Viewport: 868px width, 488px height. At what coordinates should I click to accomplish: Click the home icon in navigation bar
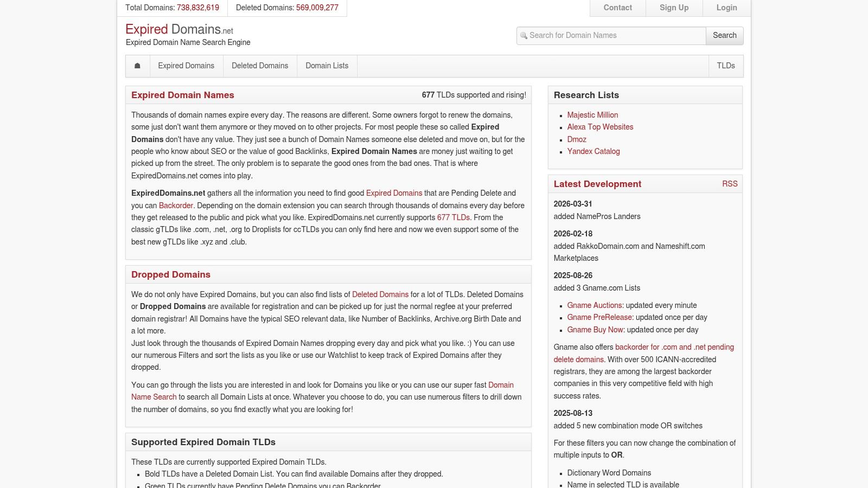[x=137, y=66]
